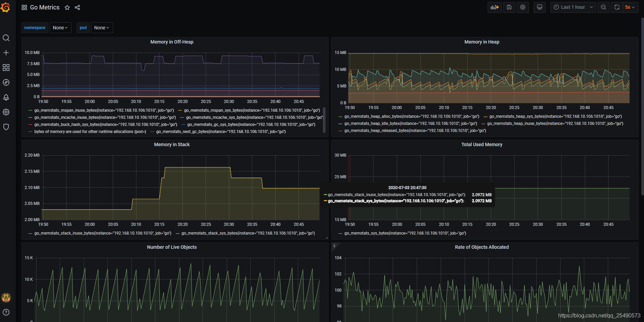644x322 pixels.
Task: Open the Help question mark icon
Action: click(6, 312)
